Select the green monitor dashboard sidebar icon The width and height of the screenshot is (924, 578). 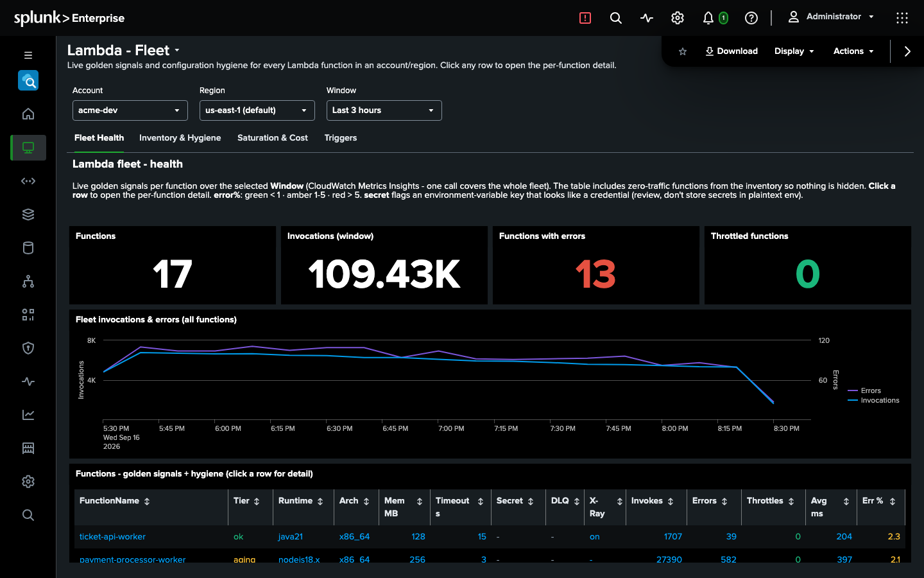point(28,148)
